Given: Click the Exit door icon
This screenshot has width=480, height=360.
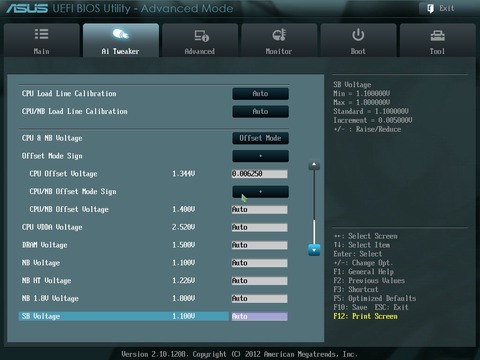Looking at the screenshot, I should click(x=430, y=8).
